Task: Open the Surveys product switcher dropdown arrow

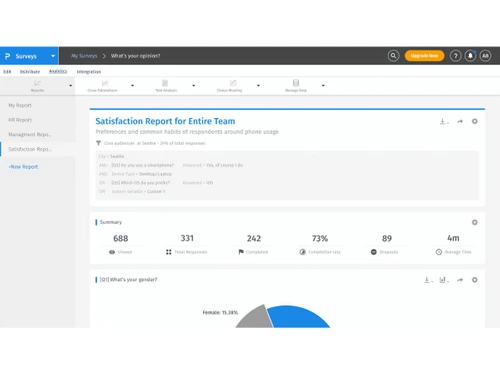Action: 53,56
